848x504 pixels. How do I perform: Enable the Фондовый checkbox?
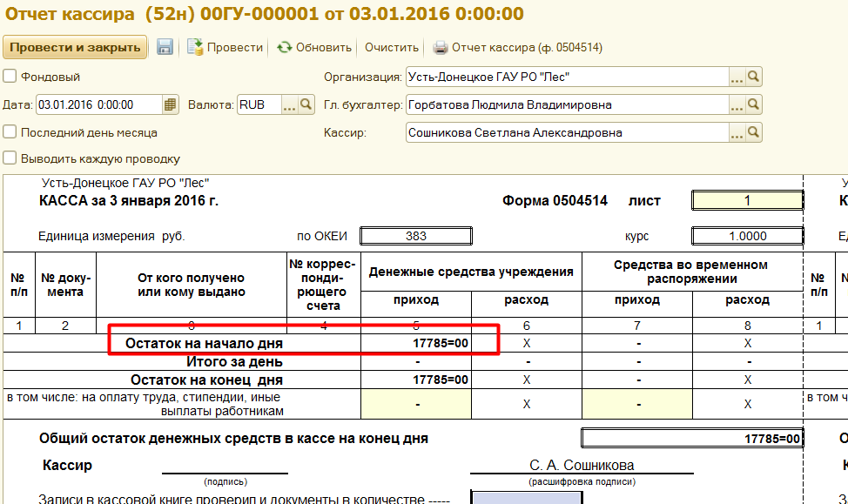10,77
